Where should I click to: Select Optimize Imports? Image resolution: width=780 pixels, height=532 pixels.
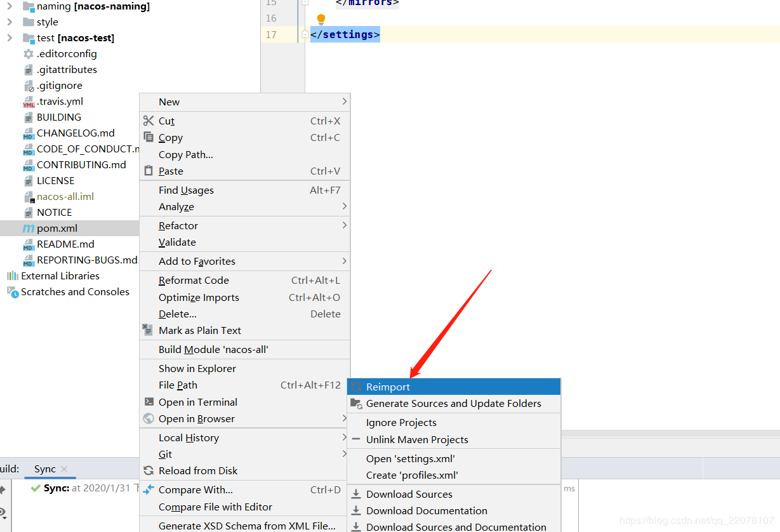click(x=244, y=297)
